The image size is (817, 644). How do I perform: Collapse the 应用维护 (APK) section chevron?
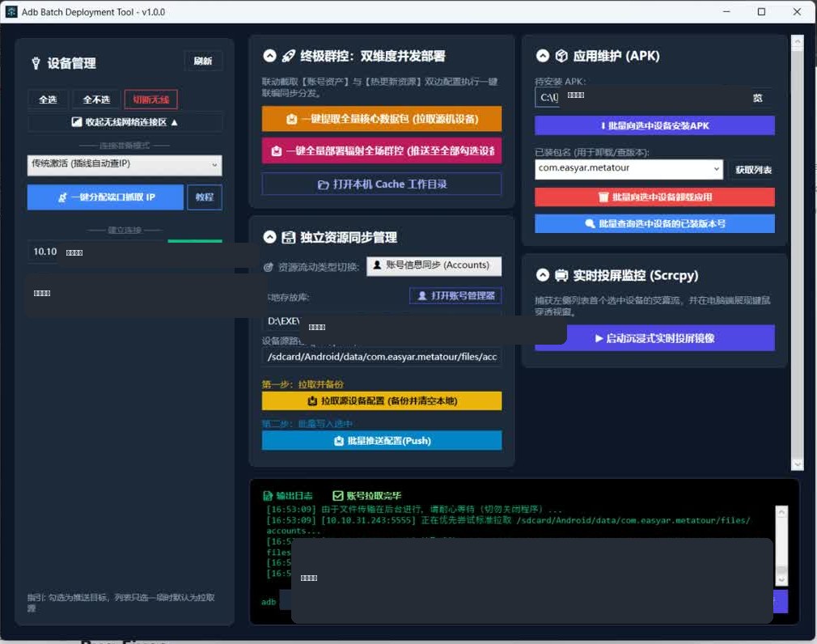coord(543,56)
